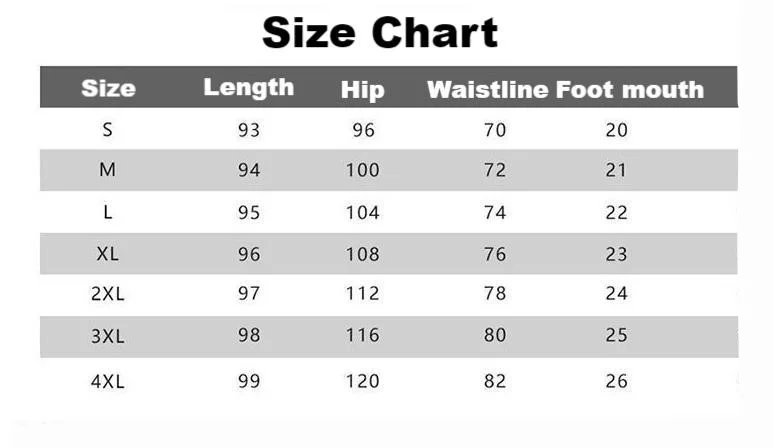The height and width of the screenshot is (448, 774).
Task: Select foot mouth value 26 for 4XL
Action: 616,381
